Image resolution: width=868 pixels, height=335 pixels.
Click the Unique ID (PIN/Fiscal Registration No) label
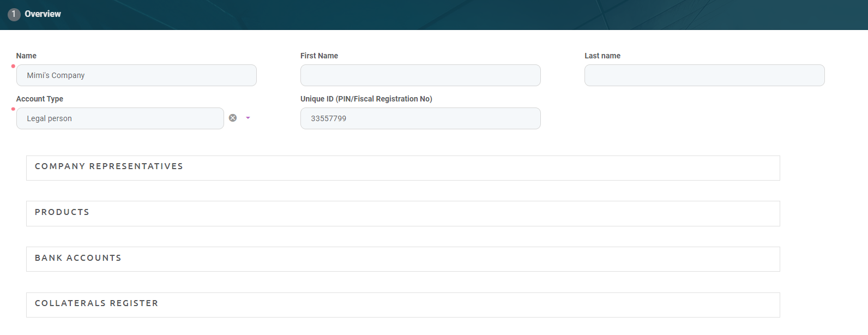(366, 99)
